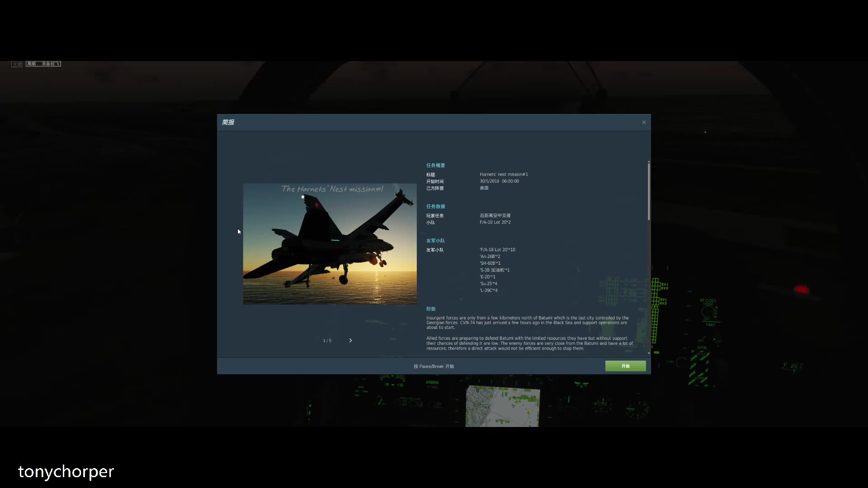Click the 1 / 5 image counter
Viewport: 868px width, 488px height.
click(327, 341)
